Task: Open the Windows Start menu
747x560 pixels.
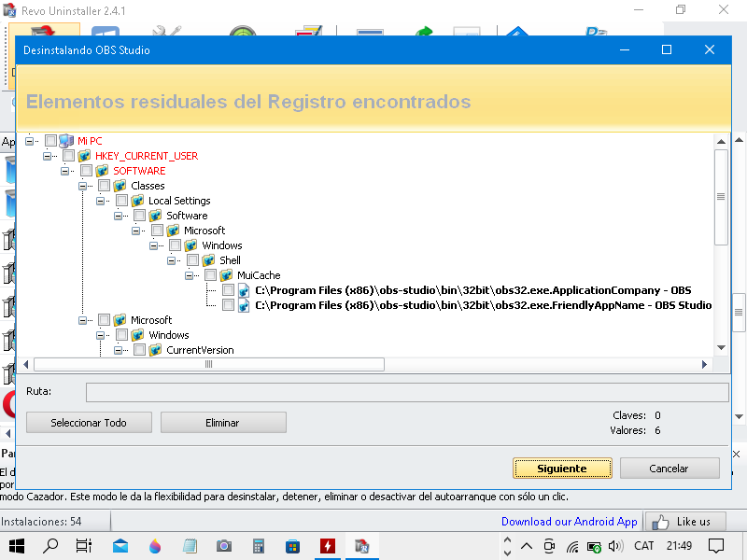Action: coord(17,546)
